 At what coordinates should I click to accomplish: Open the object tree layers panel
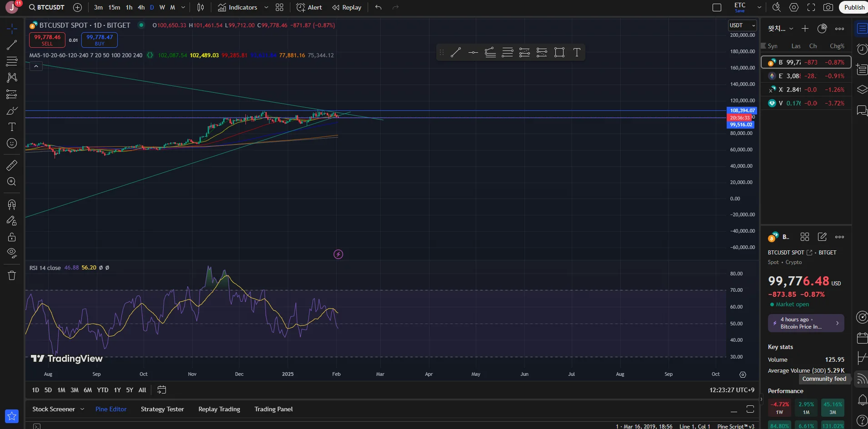click(862, 90)
